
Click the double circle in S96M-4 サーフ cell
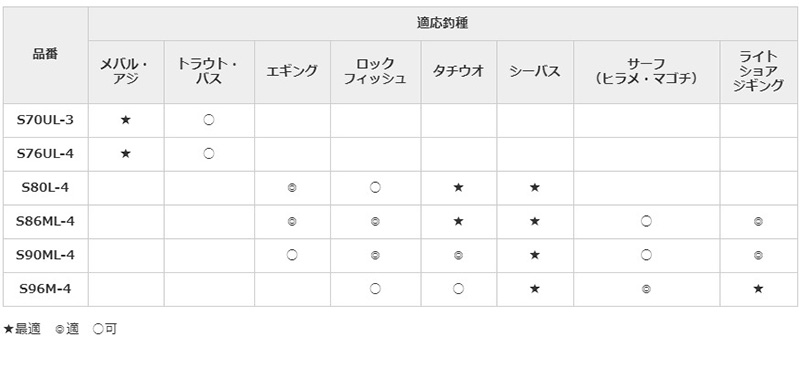click(x=646, y=289)
